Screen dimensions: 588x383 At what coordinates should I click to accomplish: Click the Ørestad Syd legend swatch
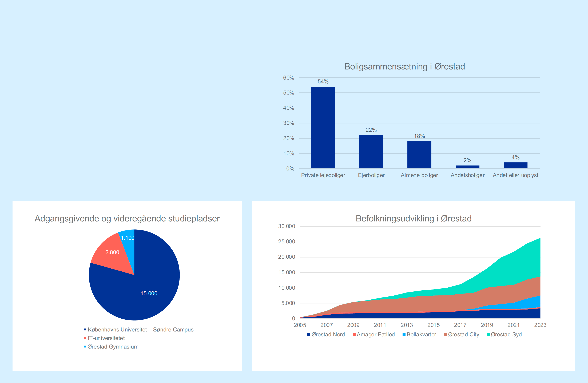[x=488, y=335]
